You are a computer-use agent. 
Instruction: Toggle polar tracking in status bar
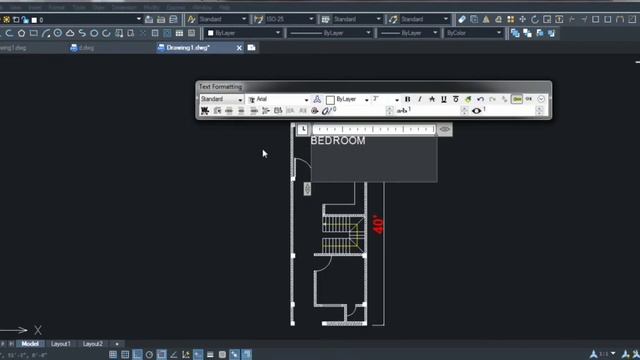[x=149, y=354]
